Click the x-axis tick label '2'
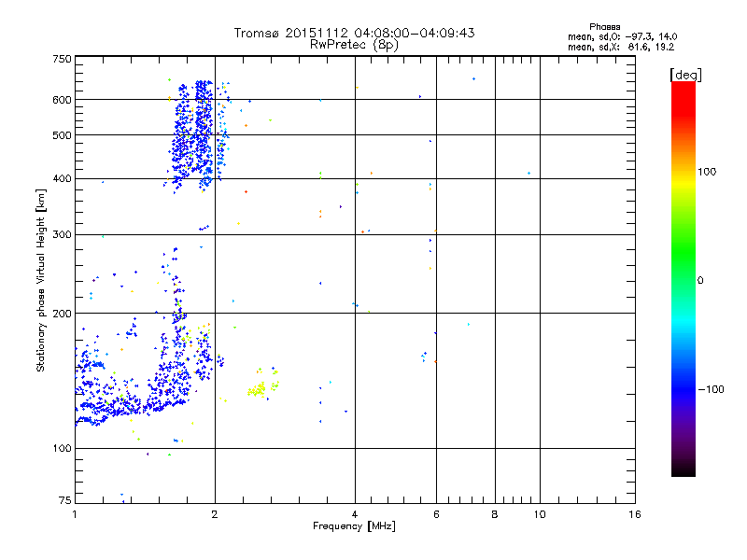The image size is (747, 560). coord(215,514)
